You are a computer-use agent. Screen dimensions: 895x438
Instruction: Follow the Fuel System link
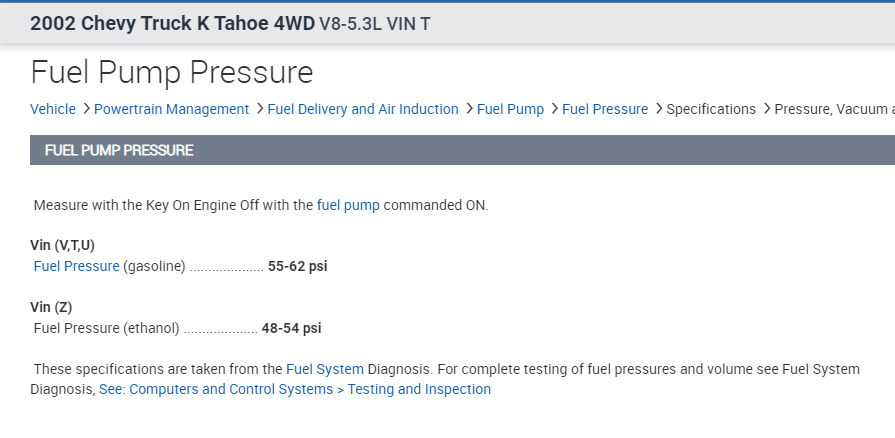(324, 369)
